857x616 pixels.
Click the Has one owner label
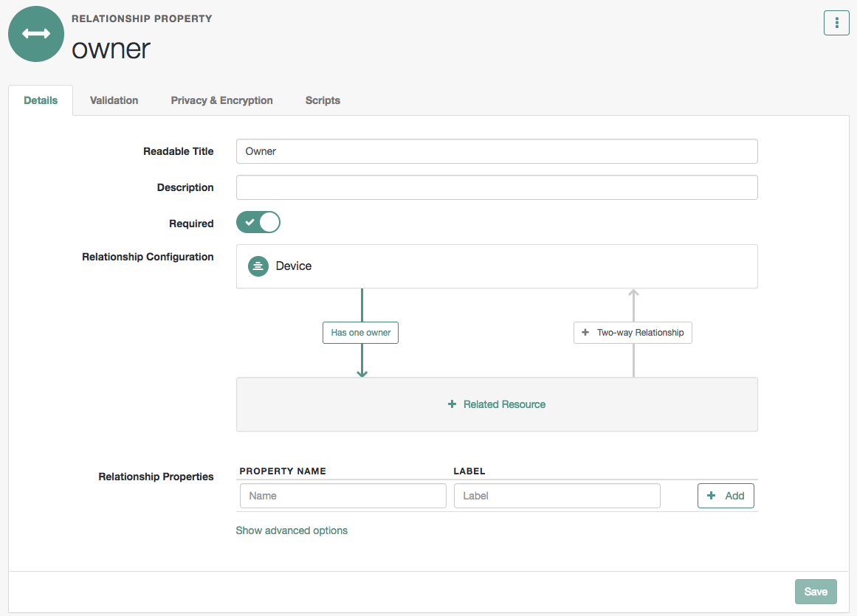pos(360,333)
